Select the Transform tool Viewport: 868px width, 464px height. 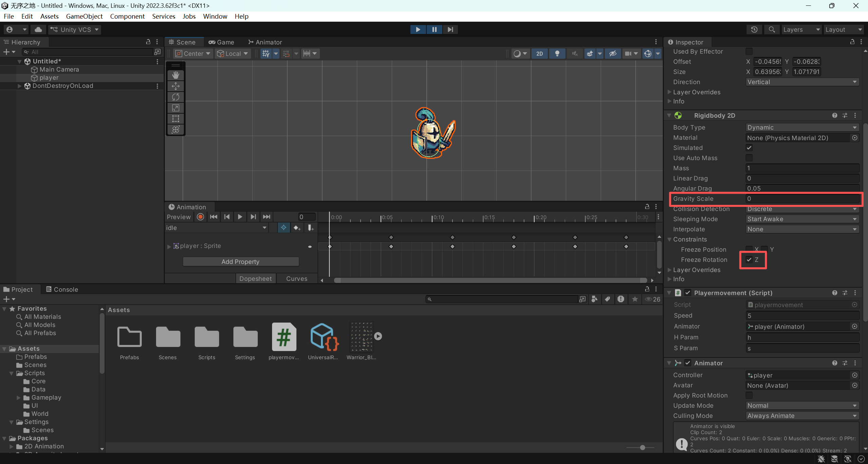176,130
